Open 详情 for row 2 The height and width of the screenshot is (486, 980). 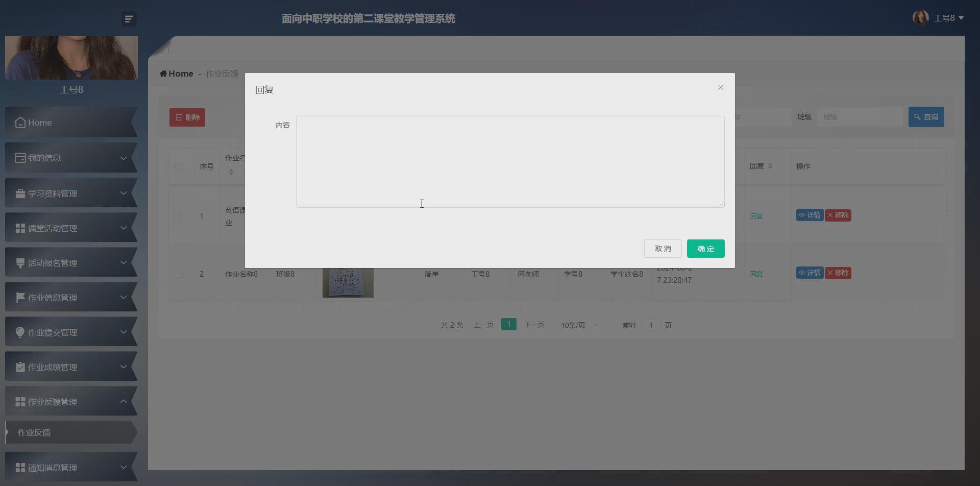[810, 273]
